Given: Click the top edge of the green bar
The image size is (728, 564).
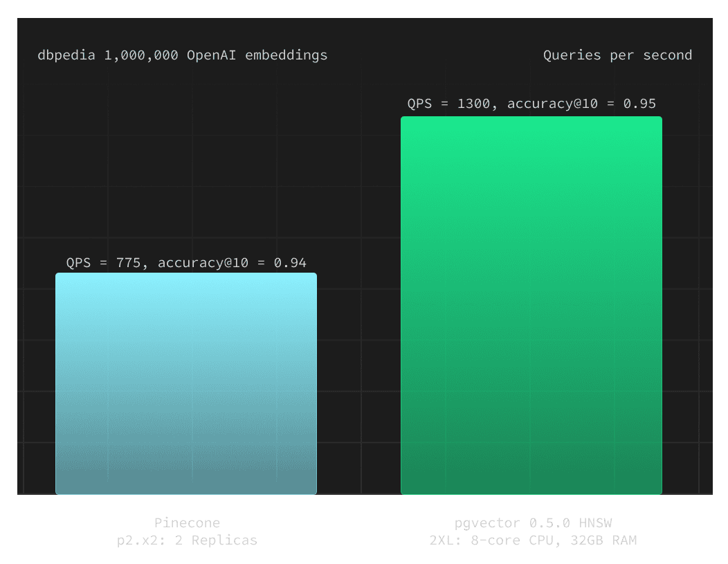Looking at the screenshot, I should [x=531, y=117].
